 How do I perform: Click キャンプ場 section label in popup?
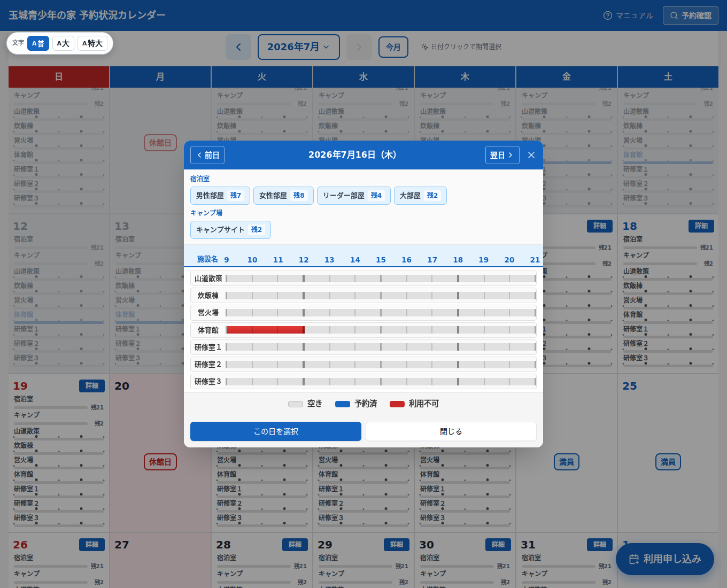[206, 213]
